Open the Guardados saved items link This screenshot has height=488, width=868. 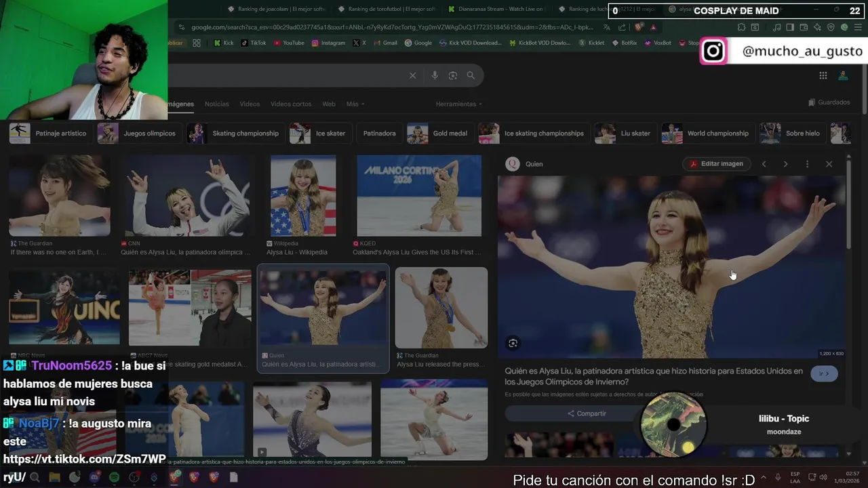coord(829,102)
